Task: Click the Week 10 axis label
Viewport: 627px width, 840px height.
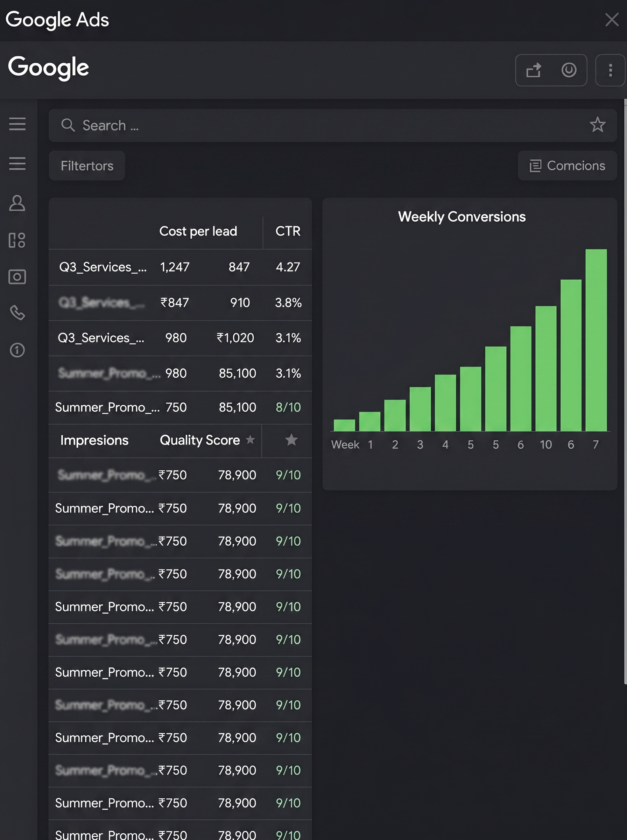Action: tap(546, 444)
